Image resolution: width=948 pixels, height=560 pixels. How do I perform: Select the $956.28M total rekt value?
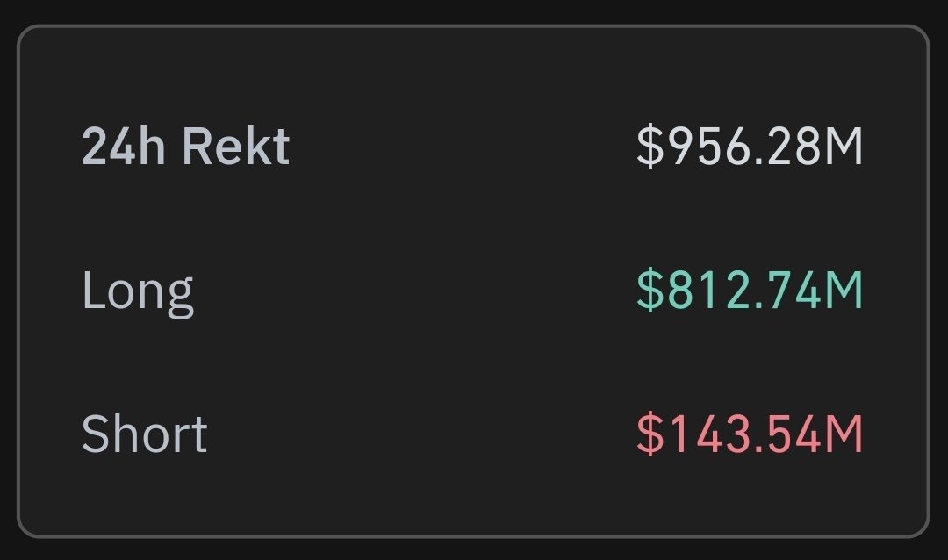[750, 146]
